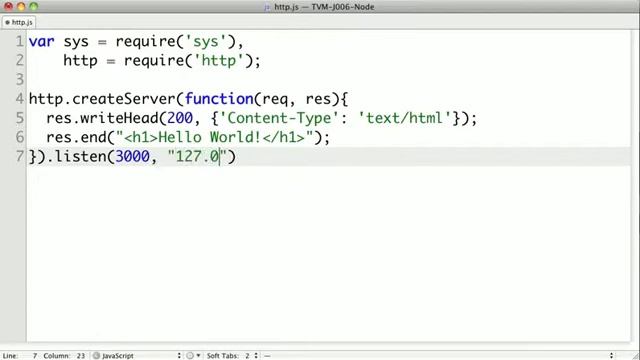Click line number 2 in the gutter
Viewport: 640px width, 360px height.
click(20, 60)
